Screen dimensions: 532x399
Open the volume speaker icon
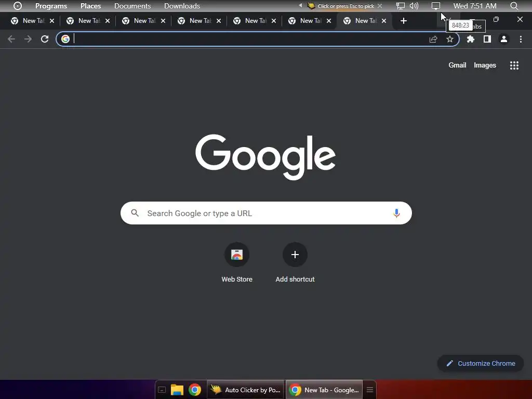(x=414, y=6)
